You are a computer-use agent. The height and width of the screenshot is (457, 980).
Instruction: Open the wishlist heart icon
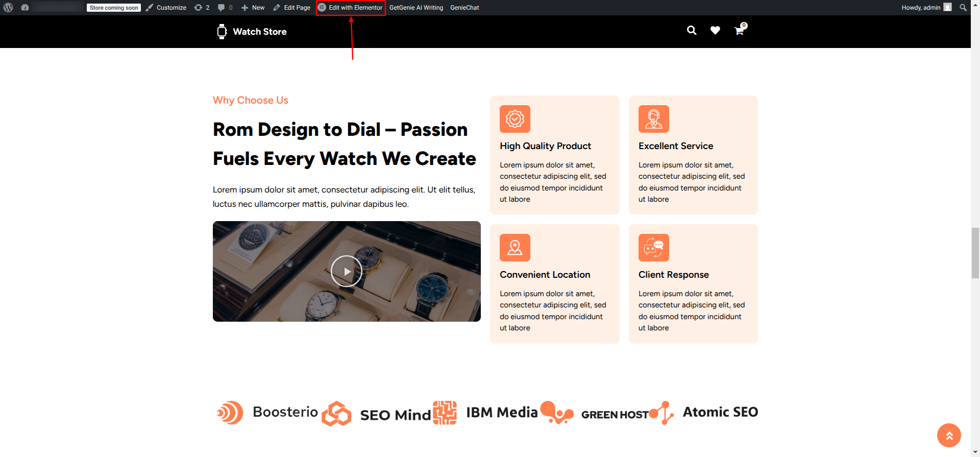715,31
